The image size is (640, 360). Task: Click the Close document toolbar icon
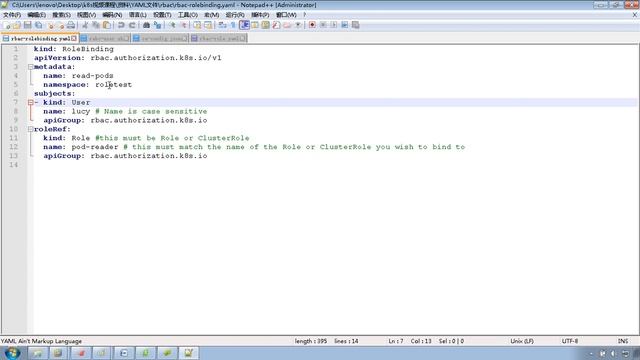coord(50,25)
